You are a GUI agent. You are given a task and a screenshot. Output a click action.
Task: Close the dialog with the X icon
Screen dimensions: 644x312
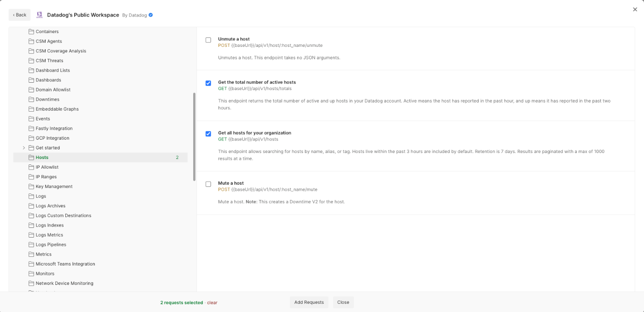(635, 9)
